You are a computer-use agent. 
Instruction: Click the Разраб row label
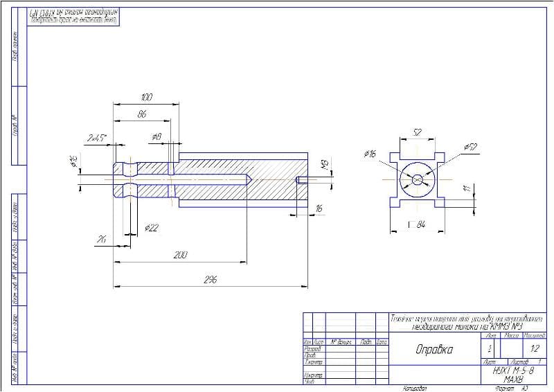[312, 348]
